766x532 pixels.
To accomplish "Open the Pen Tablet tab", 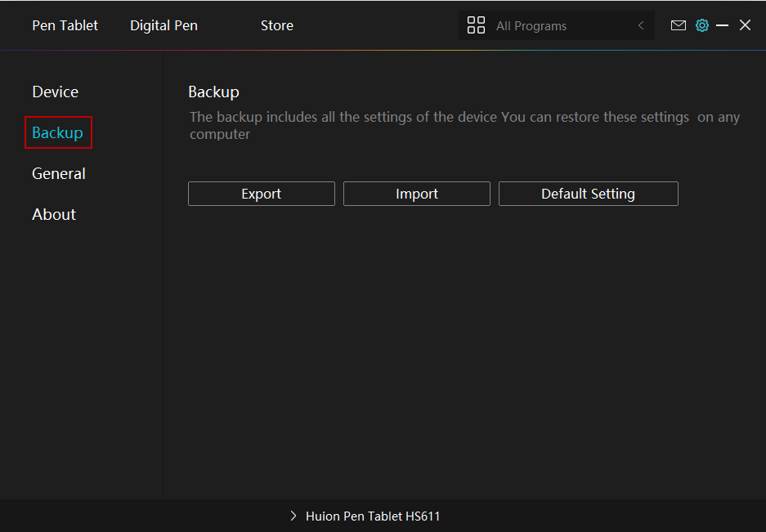I will (x=65, y=25).
